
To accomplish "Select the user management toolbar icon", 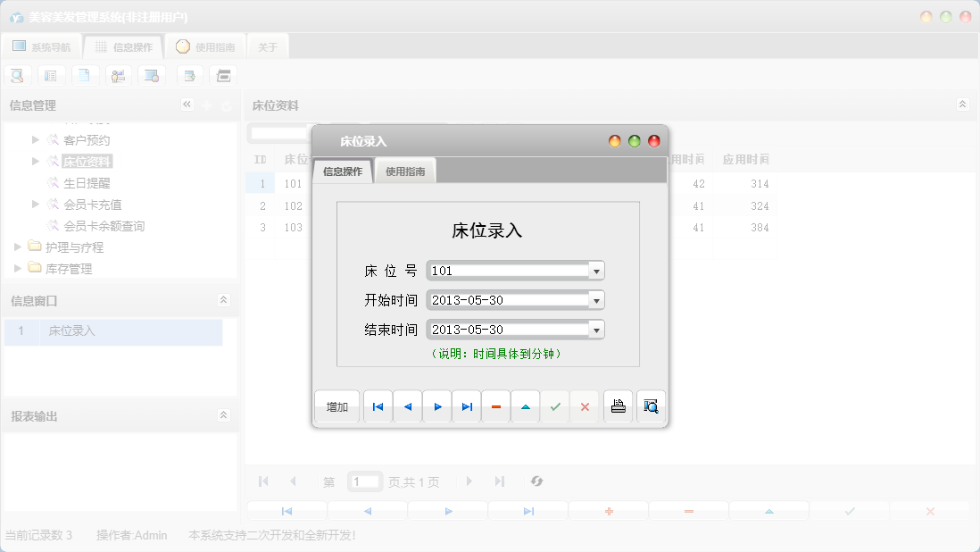I will pyautogui.click(x=119, y=75).
